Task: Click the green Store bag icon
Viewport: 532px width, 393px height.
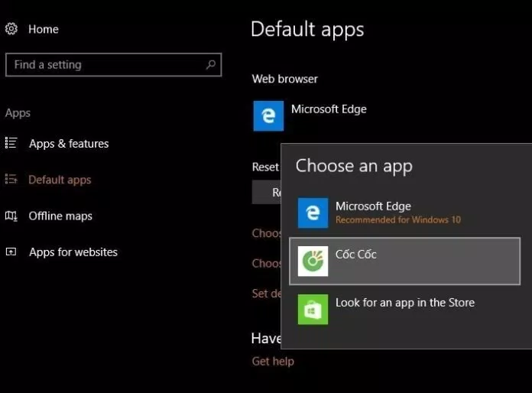Action: click(x=313, y=309)
